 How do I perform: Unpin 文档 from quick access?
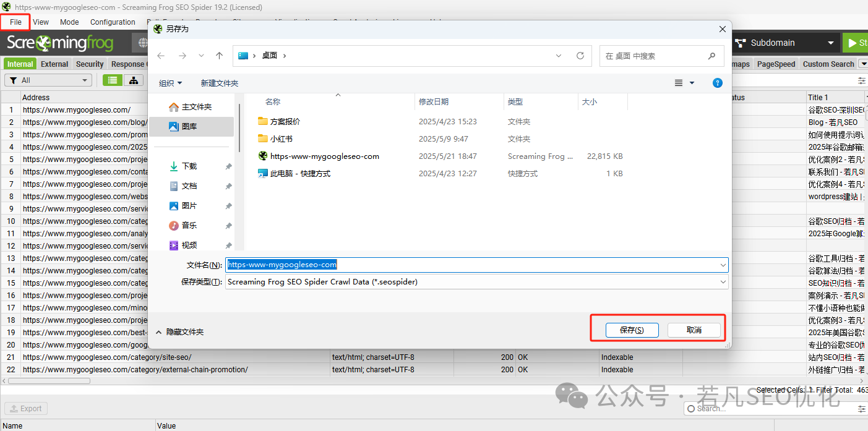pyautogui.click(x=228, y=186)
